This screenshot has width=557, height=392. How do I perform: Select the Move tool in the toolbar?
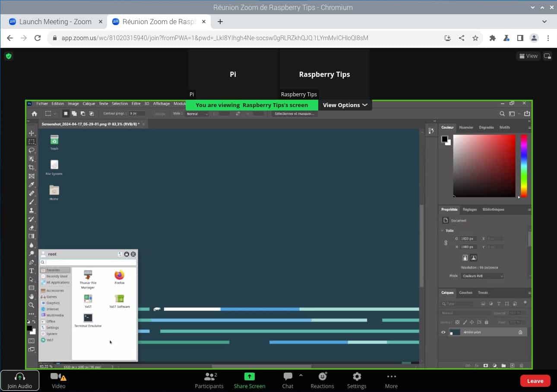click(x=32, y=133)
